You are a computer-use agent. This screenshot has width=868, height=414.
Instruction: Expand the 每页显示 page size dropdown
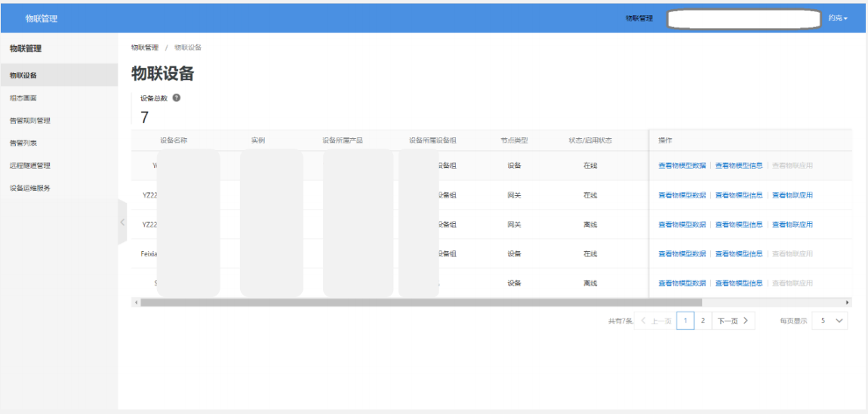pos(830,320)
